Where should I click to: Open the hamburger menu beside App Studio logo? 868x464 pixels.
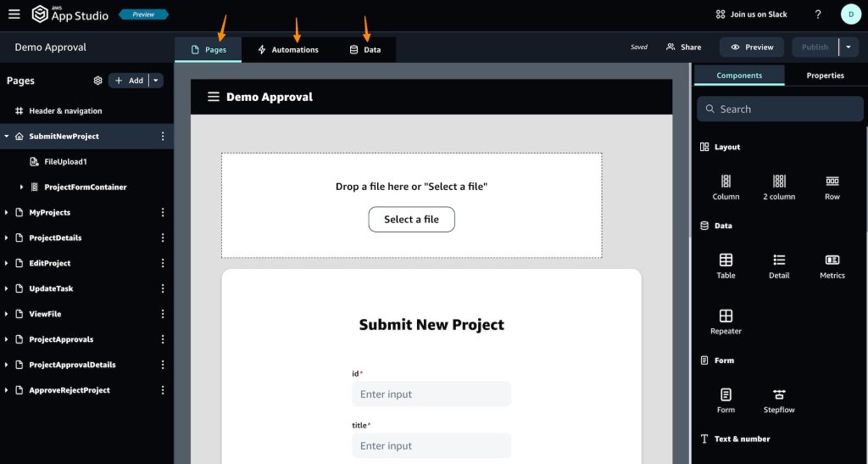tap(14, 14)
